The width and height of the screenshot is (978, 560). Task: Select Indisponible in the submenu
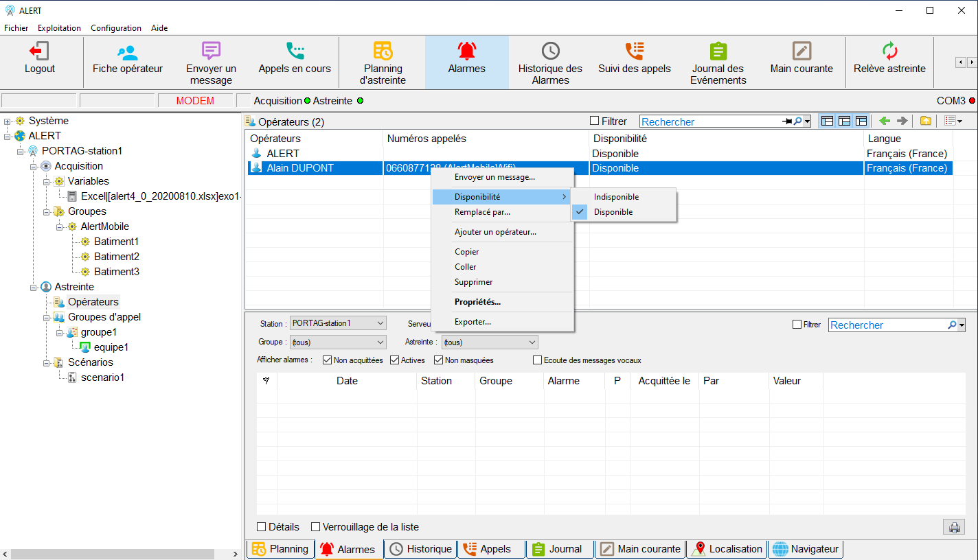click(616, 197)
